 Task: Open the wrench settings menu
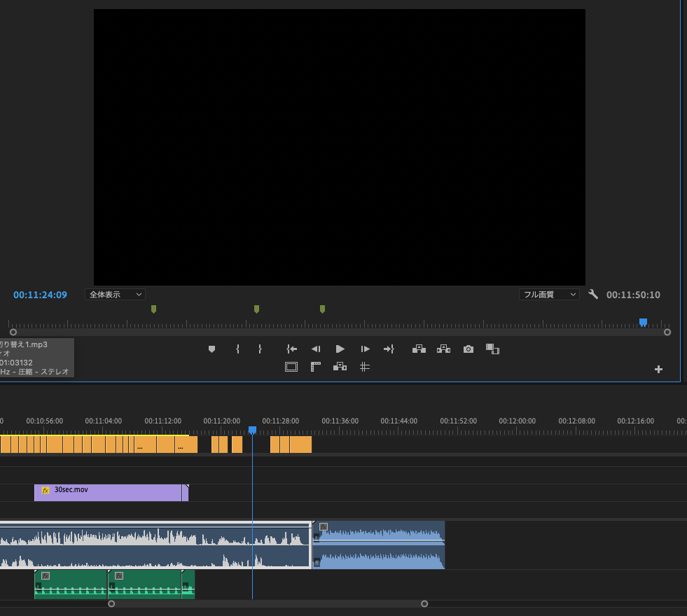(x=593, y=295)
